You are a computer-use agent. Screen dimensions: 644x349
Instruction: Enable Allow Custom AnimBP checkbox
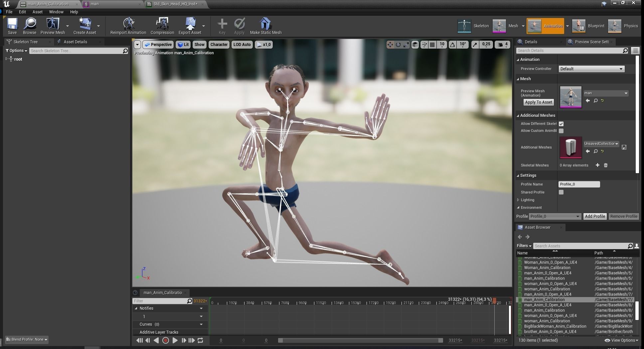tap(561, 131)
